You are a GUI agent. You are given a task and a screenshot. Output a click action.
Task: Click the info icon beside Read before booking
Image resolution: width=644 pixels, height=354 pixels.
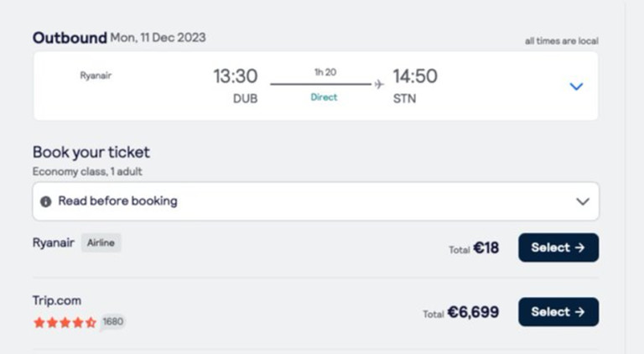click(46, 201)
